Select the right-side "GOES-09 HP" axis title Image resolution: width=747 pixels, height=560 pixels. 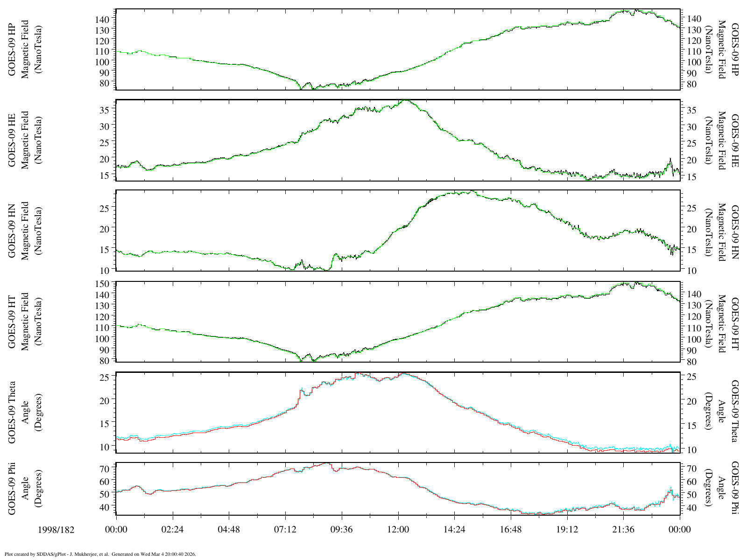(x=735, y=49)
